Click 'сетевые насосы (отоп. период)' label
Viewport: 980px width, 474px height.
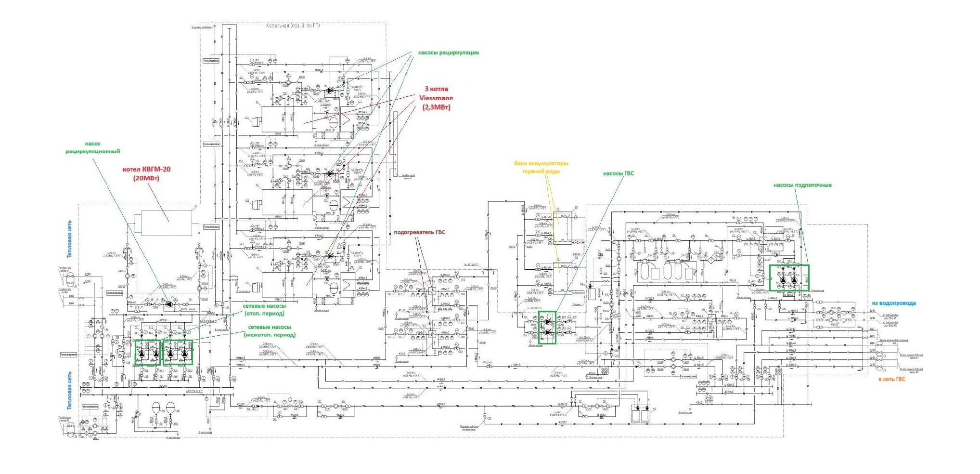click(265, 310)
